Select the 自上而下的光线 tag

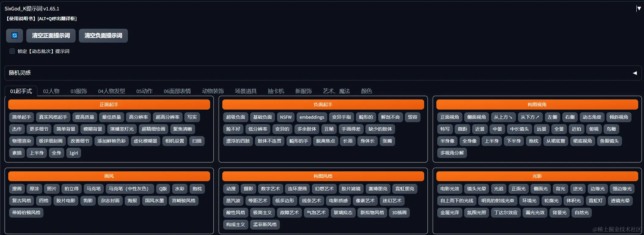(457, 200)
